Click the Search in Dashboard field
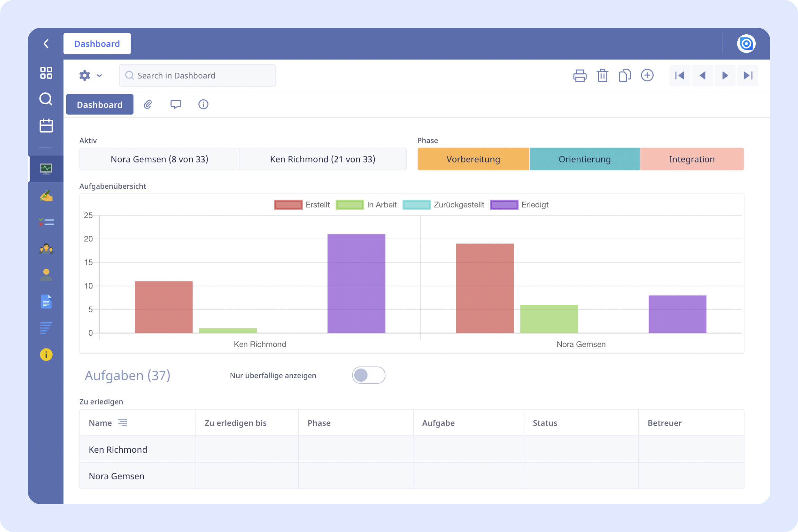The height and width of the screenshot is (532, 798). tap(197, 76)
